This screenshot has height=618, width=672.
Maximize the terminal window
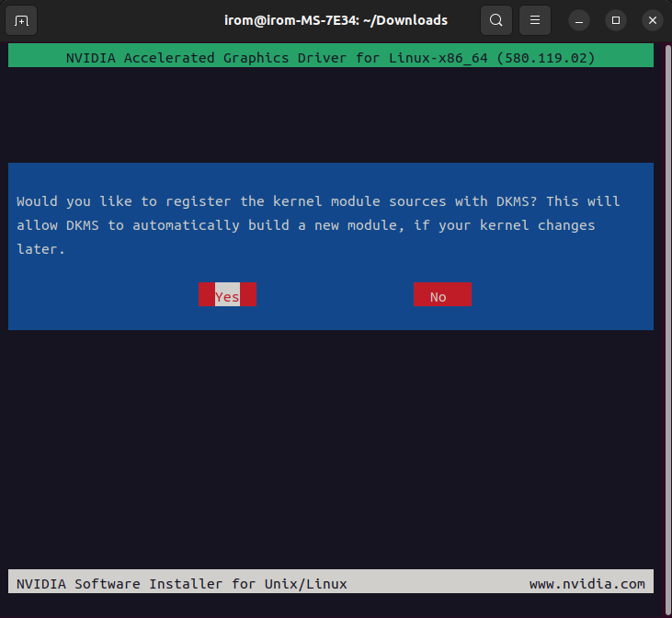pos(616,20)
